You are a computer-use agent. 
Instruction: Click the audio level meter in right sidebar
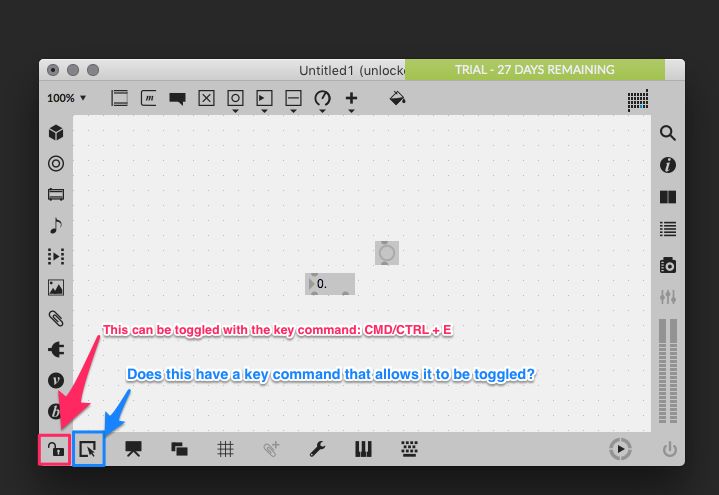click(x=668, y=371)
